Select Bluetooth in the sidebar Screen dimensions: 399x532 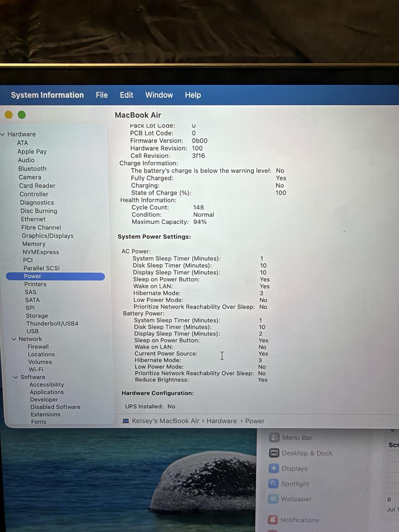click(32, 168)
